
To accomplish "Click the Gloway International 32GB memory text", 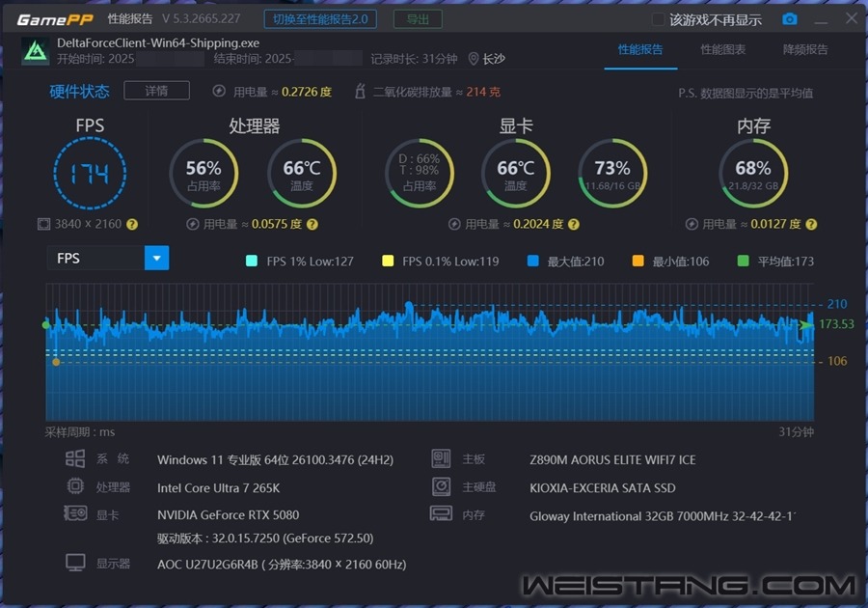I will pos(663,516).
